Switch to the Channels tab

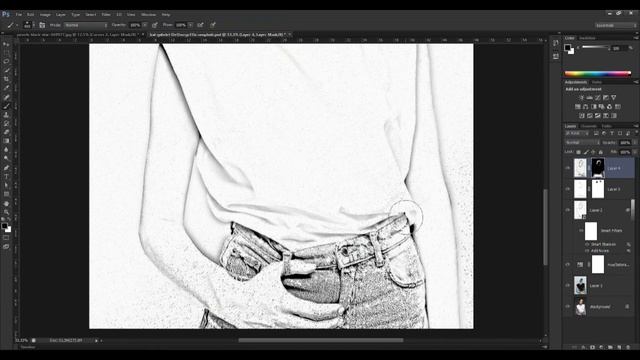pos(589,126)
